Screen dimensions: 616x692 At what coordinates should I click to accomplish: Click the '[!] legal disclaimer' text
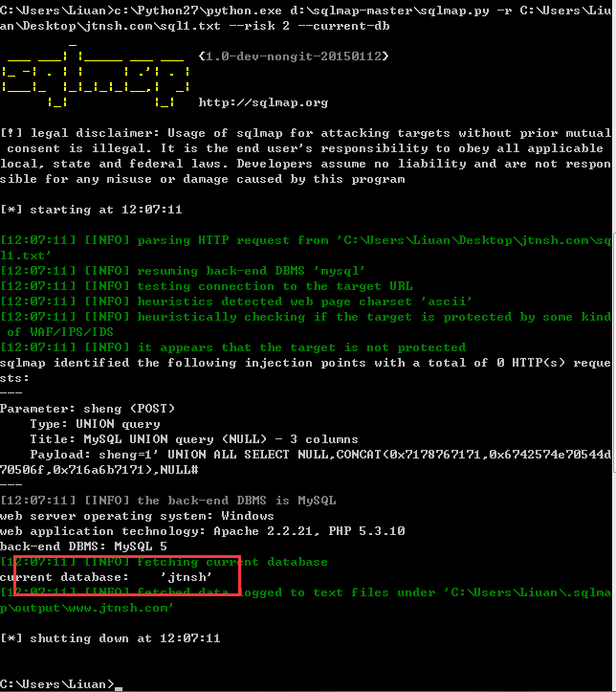click(x=80, y=133)
